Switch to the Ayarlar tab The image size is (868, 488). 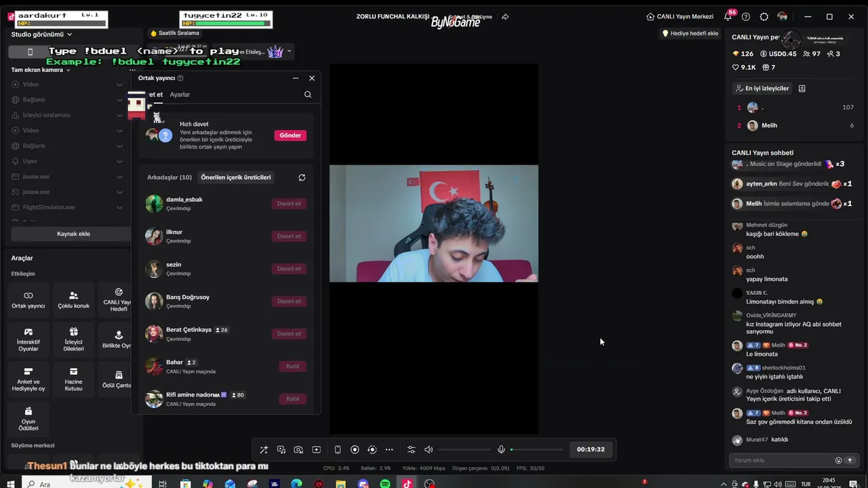(180, 95)
